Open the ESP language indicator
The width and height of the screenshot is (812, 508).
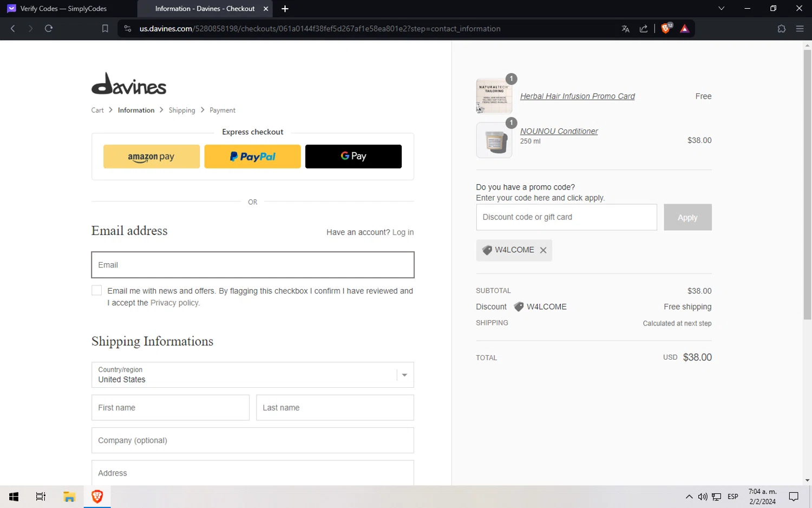[x=733, y=497]
